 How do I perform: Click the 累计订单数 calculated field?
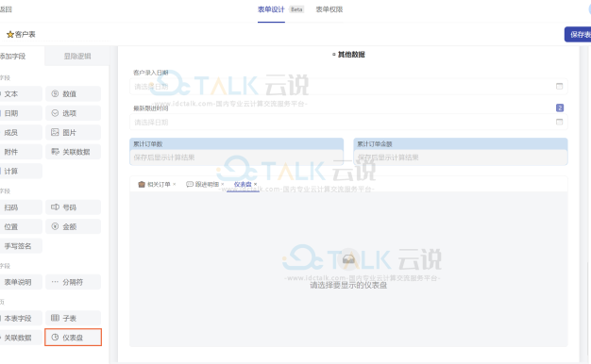click(236, 152)
